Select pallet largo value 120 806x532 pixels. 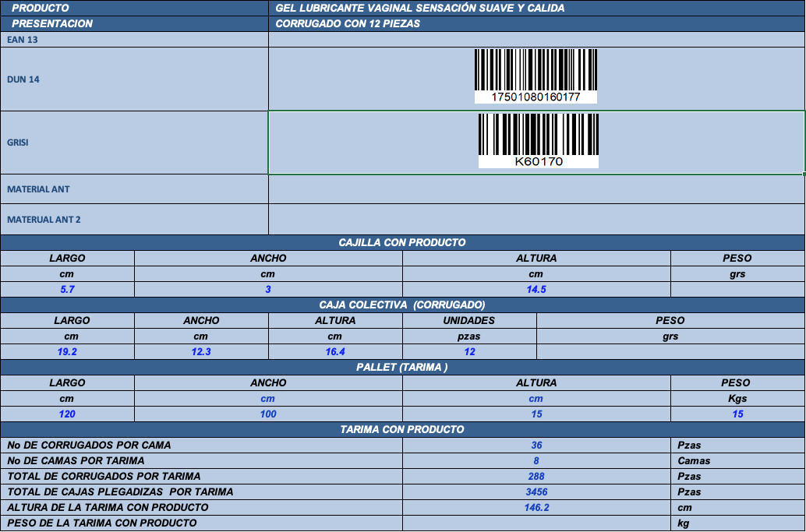click(x=67, y=414)
